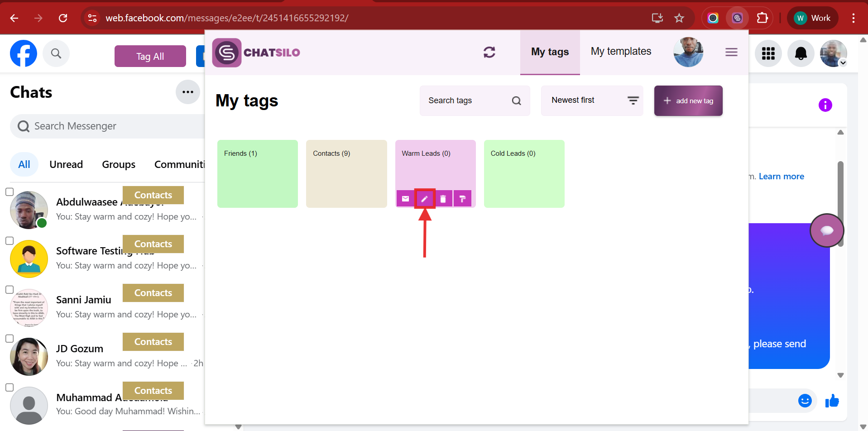This screenshot has height=431, width=868.
Task: Open the Learn more link
Action: point(782,177)
